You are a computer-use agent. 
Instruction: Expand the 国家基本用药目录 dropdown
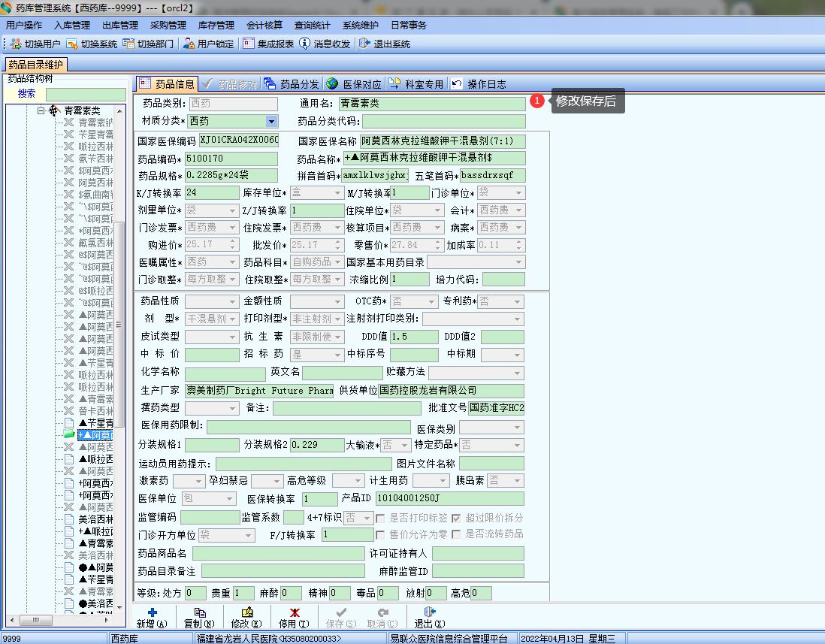(518, 262)
